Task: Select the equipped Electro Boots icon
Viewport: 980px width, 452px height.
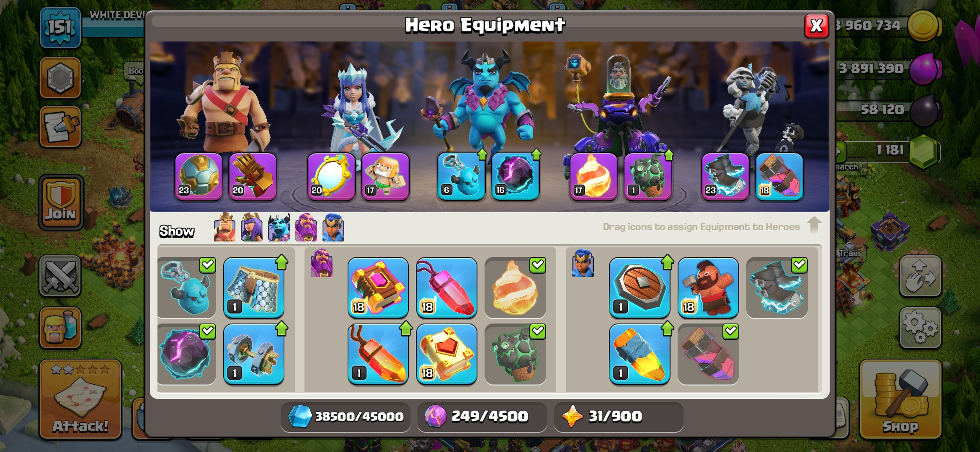Action: coord(777,288)
